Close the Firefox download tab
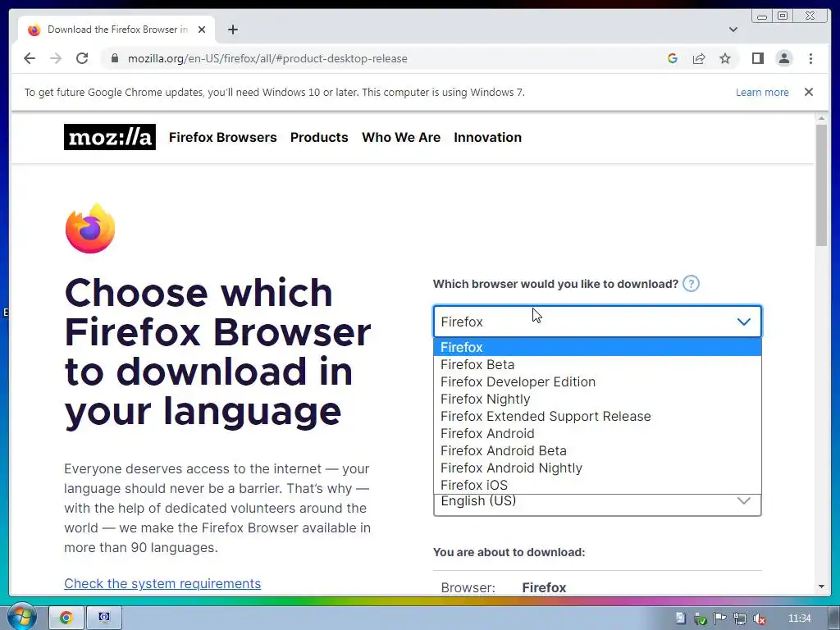 pyautogui.click(x=202, y=30)
